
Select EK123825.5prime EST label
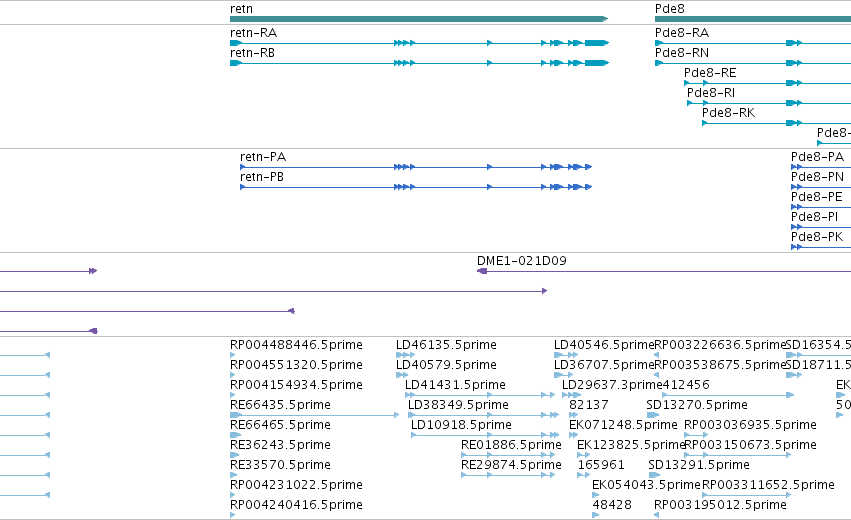(631, 445)
